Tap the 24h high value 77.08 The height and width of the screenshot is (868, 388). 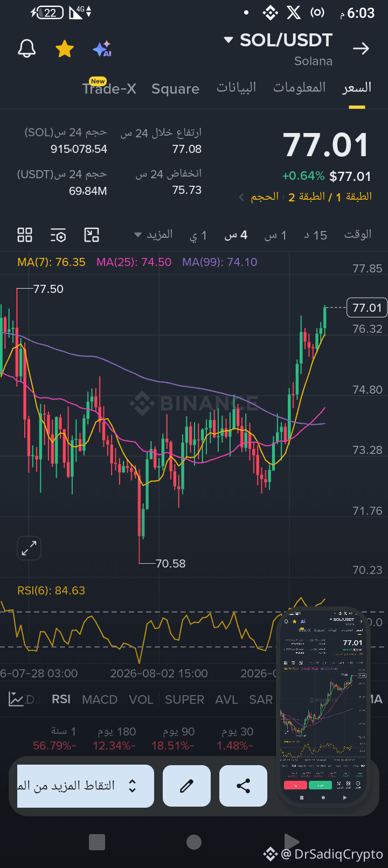[x=187, y=149]
